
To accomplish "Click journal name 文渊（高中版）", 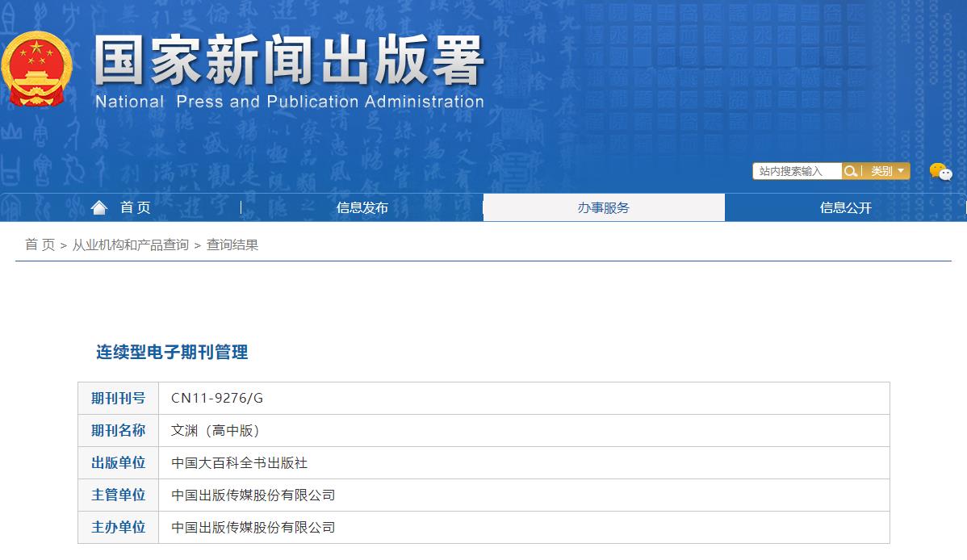I will (x=216, y=430).
